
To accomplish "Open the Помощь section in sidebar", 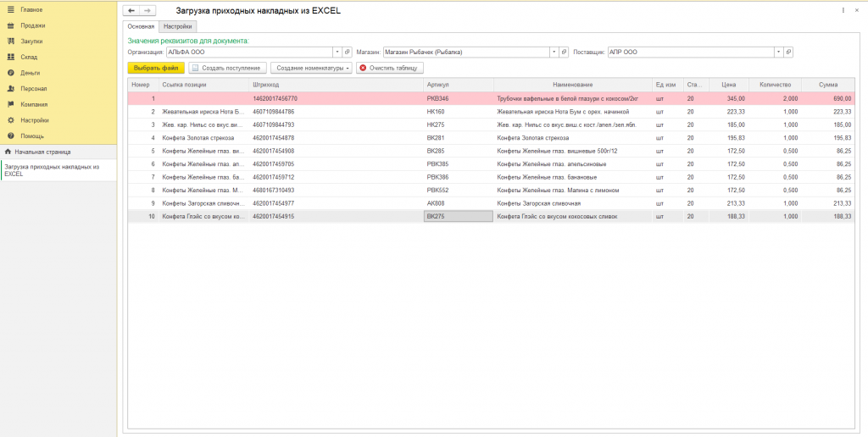I will [32, 136].
